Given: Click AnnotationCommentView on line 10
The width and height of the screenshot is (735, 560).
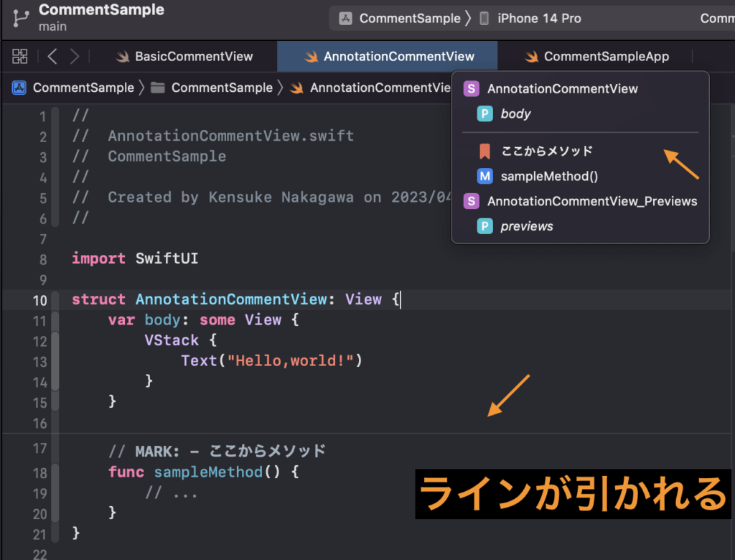Looking at the screenshot, I should [232, 299].
